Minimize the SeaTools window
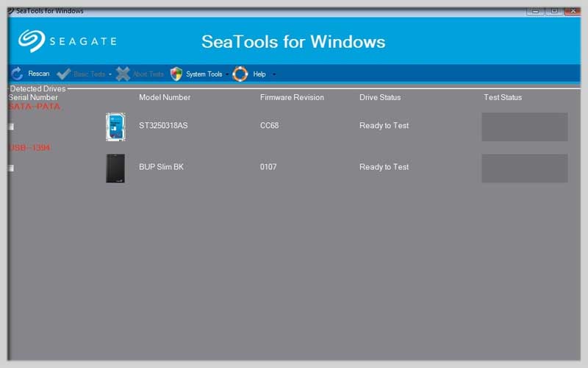The width and height of the screenshot is (588, 368). 535,11
